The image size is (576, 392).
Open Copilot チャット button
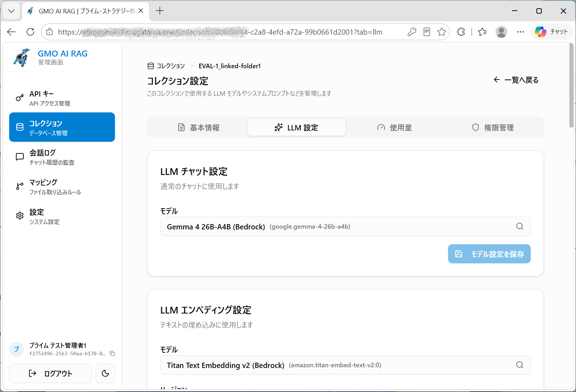point(552,32)
